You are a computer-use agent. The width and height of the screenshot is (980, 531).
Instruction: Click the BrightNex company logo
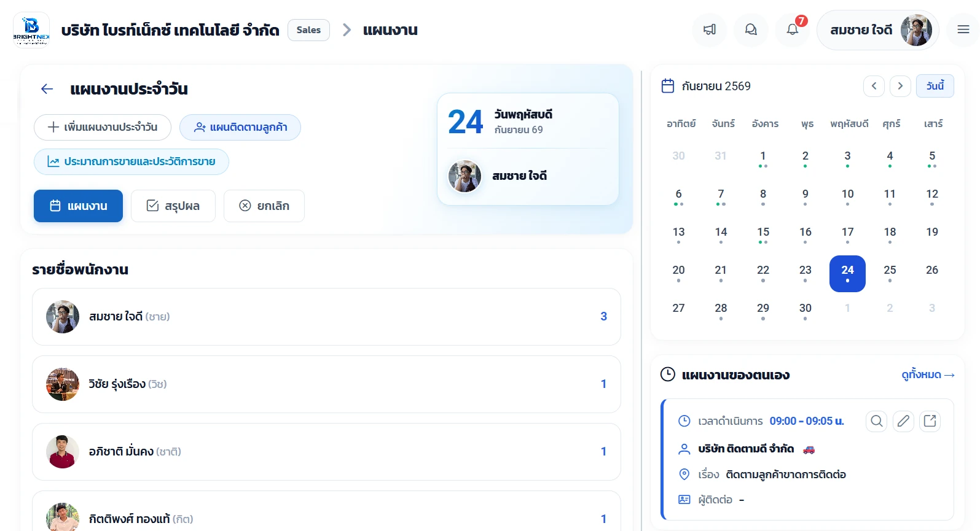31,30
